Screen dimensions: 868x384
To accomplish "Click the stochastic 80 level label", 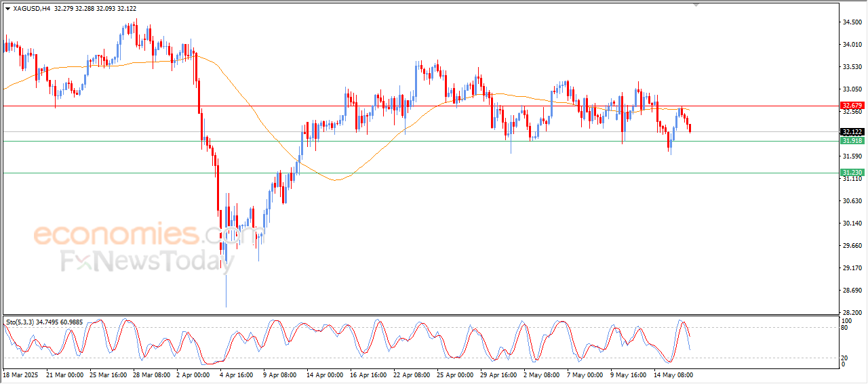I will click(844, 328).
